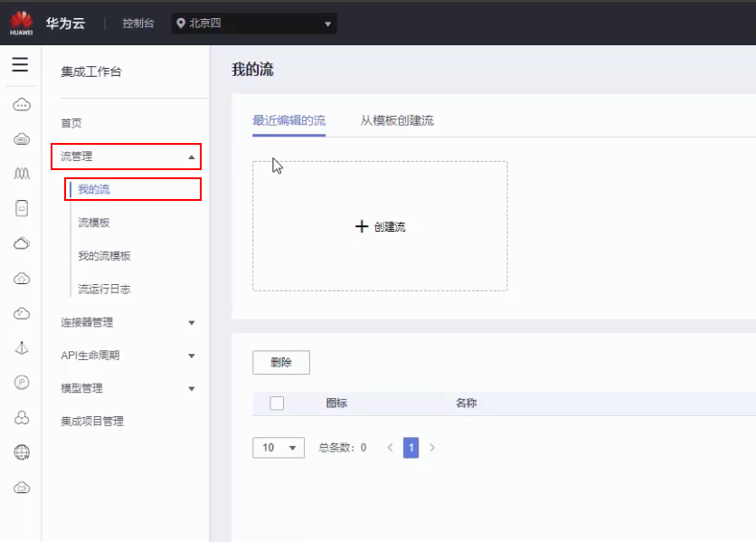Click the 华为云 brand text
The height and width of the screenshot is (542, 756).
66,24
